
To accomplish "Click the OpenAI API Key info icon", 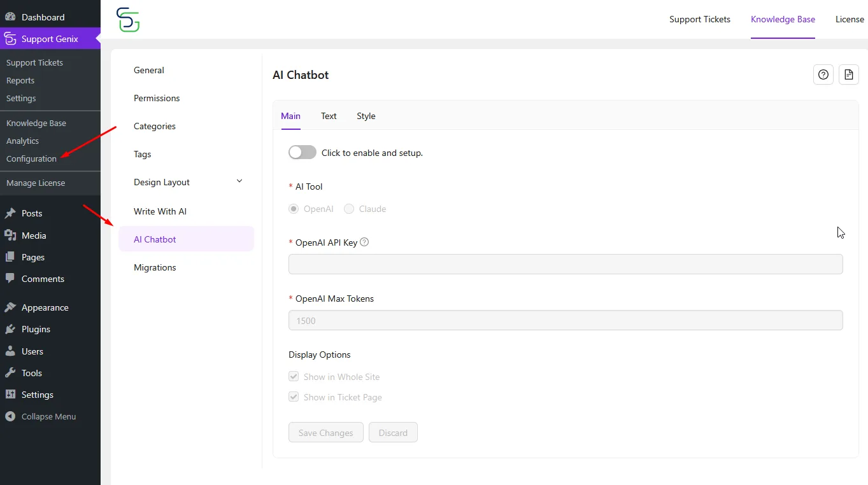I will [x=364, y=242].
